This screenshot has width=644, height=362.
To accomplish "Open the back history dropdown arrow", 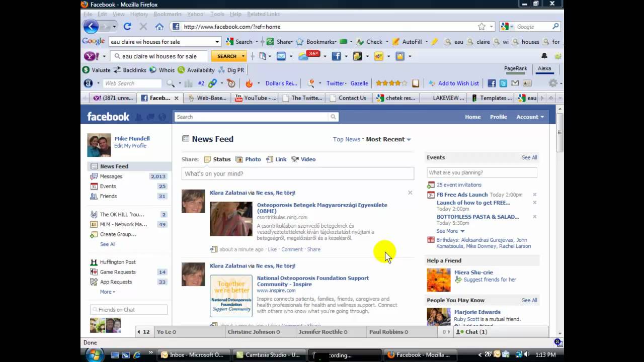I will (x=114, y=27).
